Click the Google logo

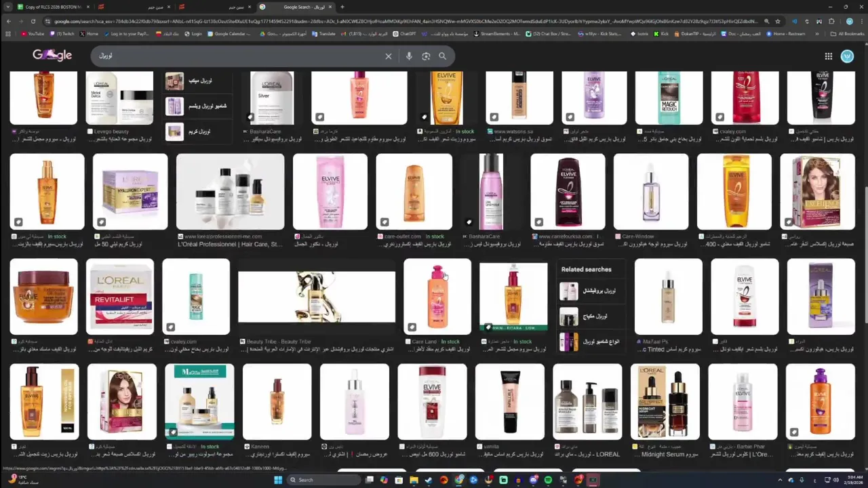[x=52, y=56]
